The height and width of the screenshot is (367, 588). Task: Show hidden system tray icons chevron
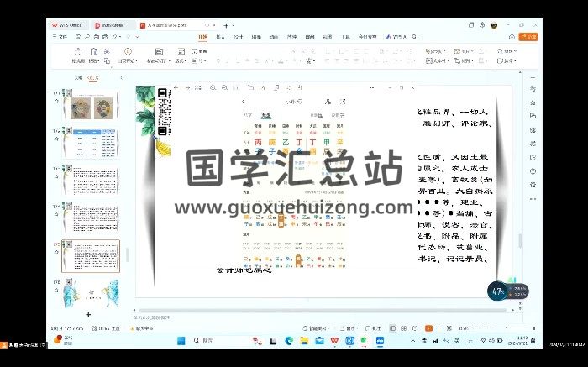[x=413, y=341]
